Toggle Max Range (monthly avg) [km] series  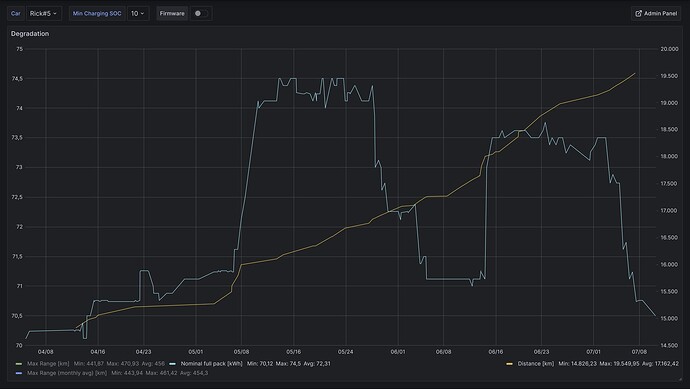pos(67,373)
